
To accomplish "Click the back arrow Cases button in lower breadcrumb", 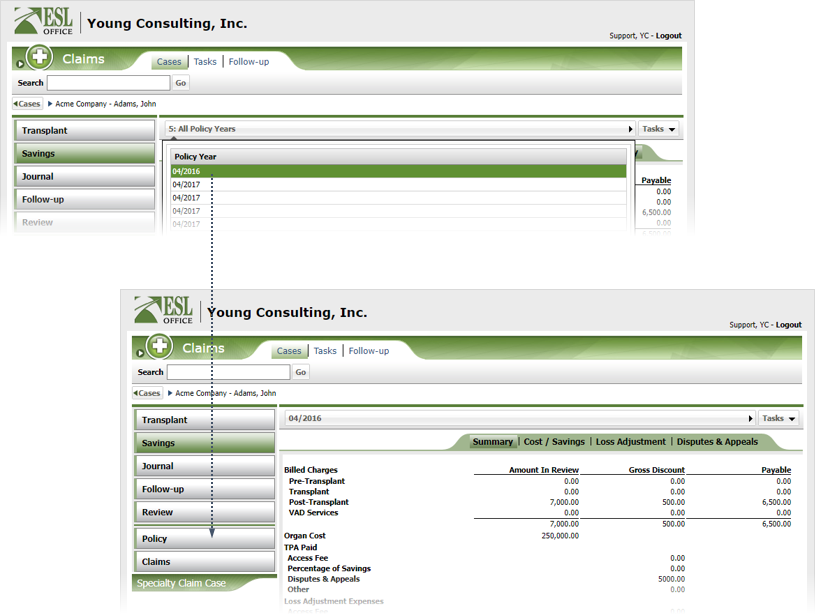I will coord(148,393).
